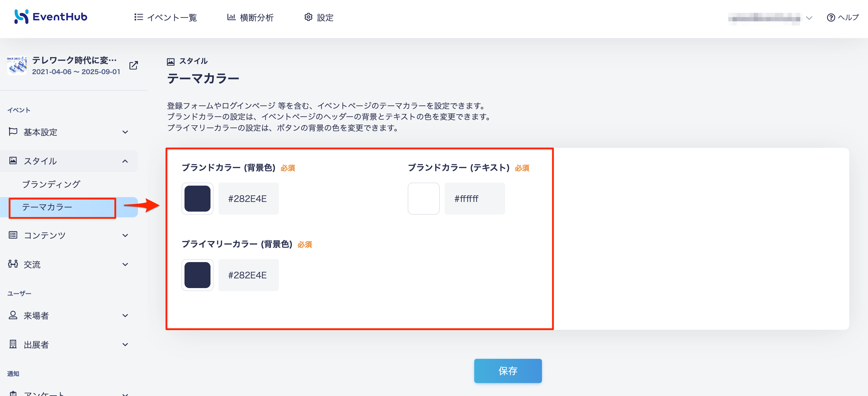Image resolution: width=868 pixels, height=396 pixels.
Task: Click the コンテンツ sidebar item
Action: click(x=69, y=235)
